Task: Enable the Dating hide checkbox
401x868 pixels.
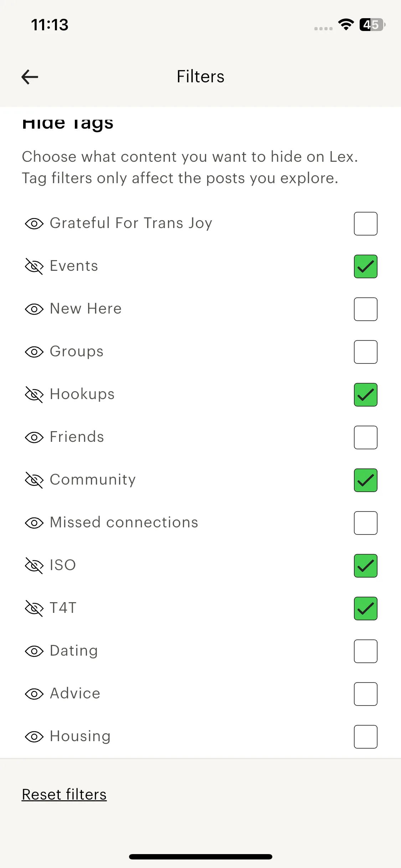Action: coord(365,651)
